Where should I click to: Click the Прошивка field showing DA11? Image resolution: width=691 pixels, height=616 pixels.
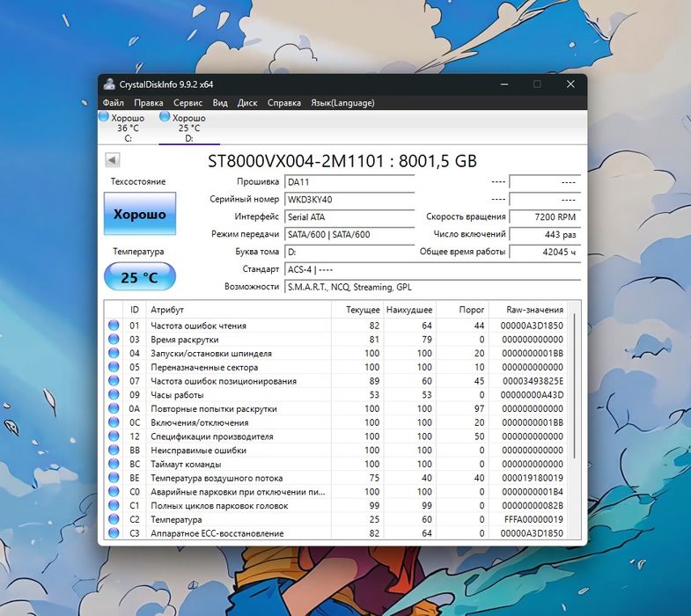(349, 182)
